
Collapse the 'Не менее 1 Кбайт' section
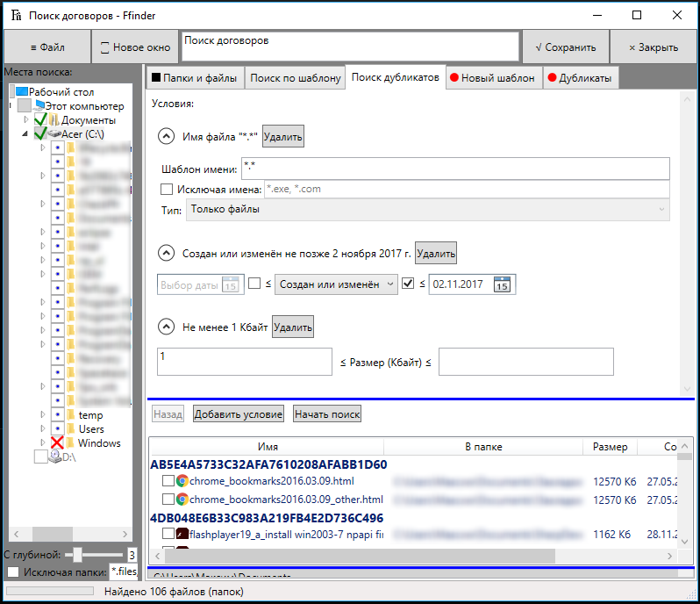tap(166, 327)
